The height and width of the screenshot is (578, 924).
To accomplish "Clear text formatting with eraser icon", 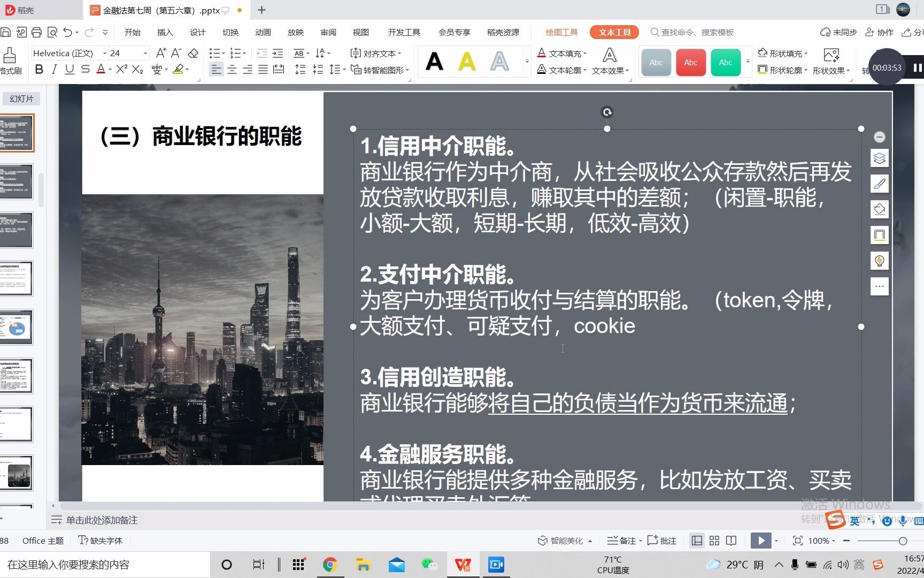I will click(x=193, y=53).
